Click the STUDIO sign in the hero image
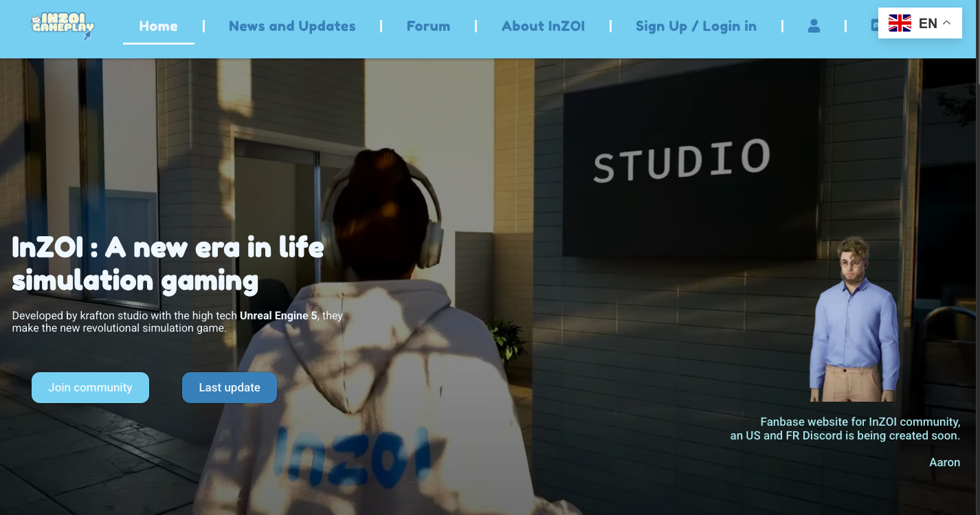The height and width of the screenshot is (515, 980). tap(682, 161)
